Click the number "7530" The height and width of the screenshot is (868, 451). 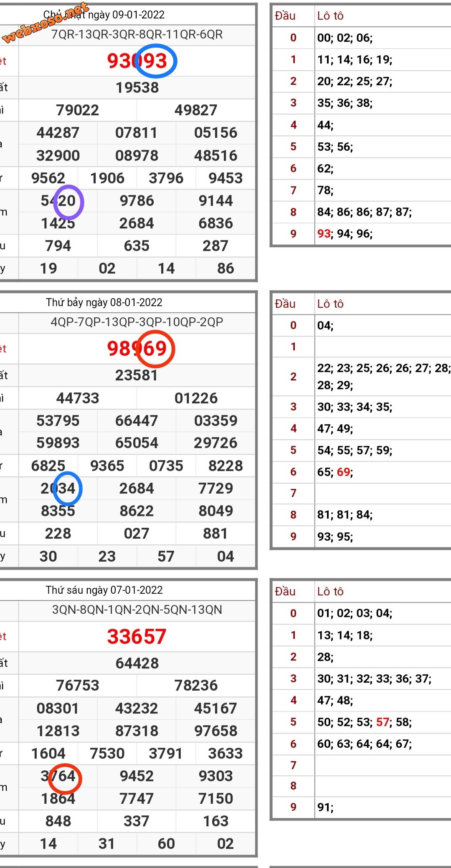[107, 754]
